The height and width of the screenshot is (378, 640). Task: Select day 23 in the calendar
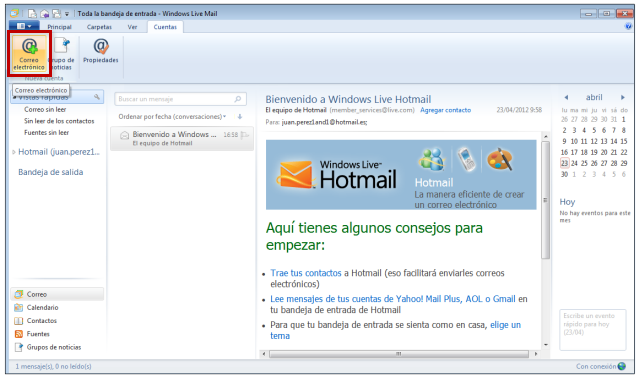point(564,163)
